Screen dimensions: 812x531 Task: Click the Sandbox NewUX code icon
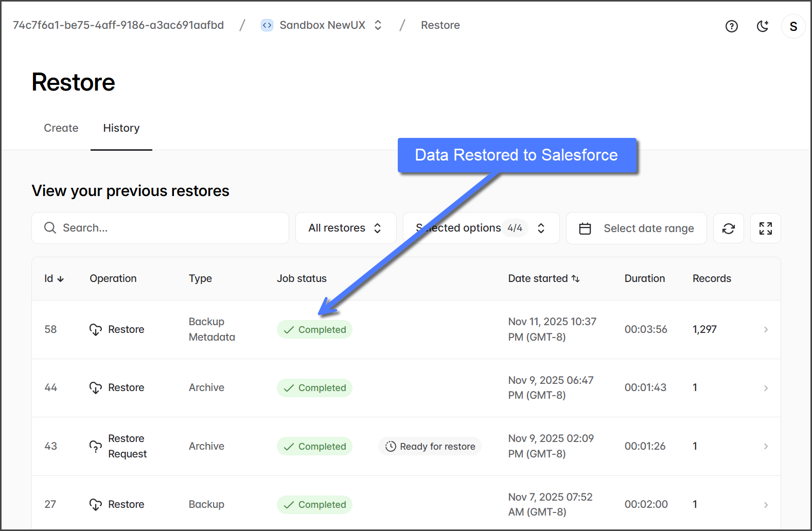click(267, 25)
